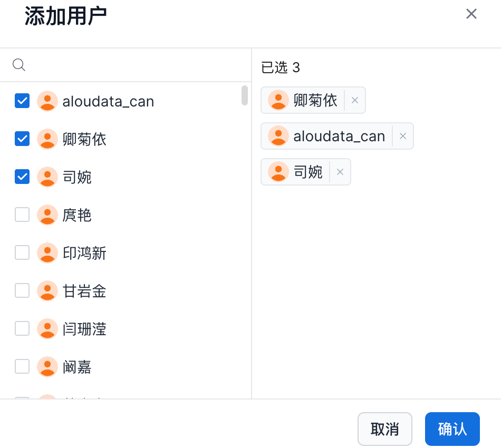
Task: Select the 印鸿新 checkbox
Action: 22,252
